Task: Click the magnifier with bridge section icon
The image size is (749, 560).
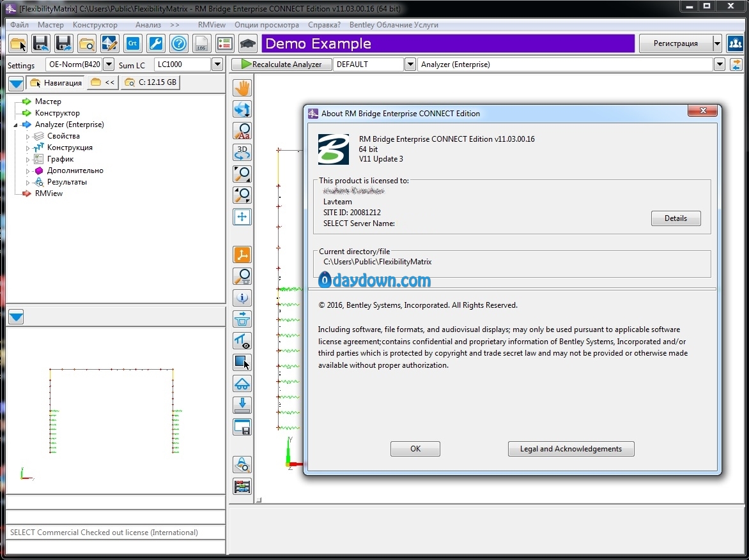Action: coord(242,276)
